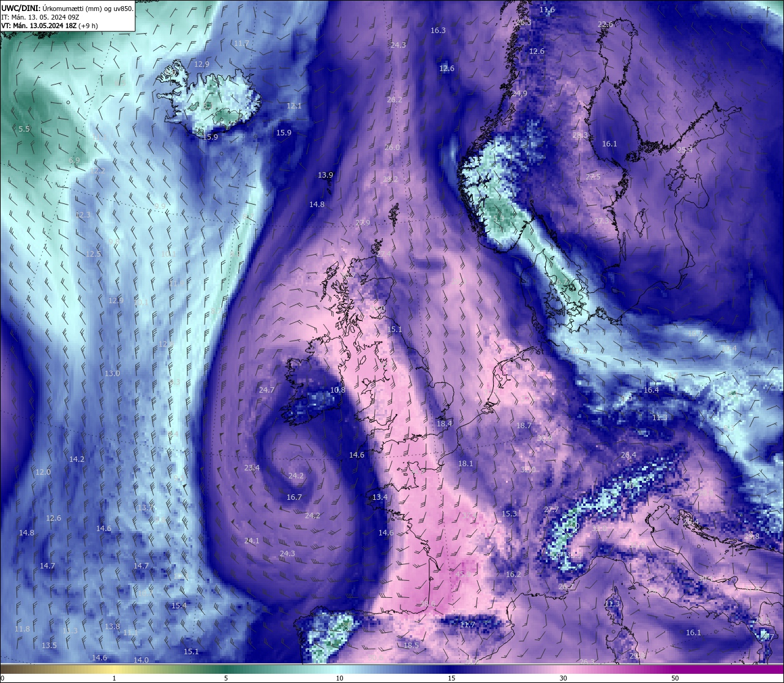Click the 22.6 value on the map
This screenshot has width=784, height=683.
[x=605, y=24]
